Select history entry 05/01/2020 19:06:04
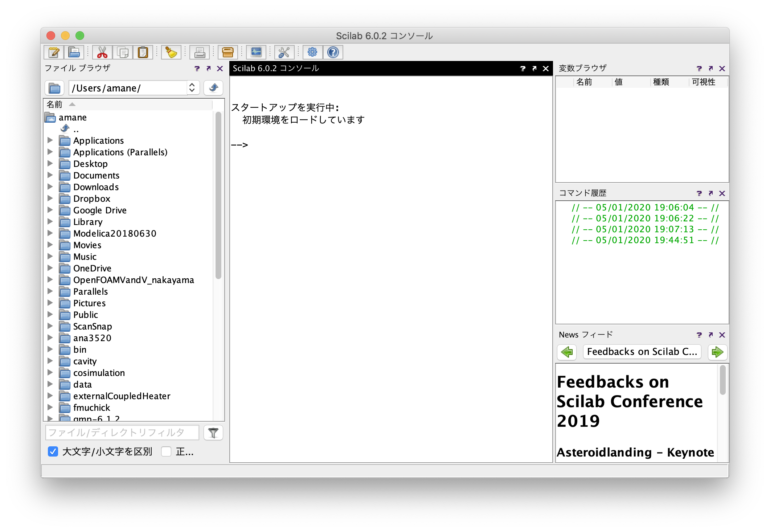The image size is (770, 532). click(645, 207)
